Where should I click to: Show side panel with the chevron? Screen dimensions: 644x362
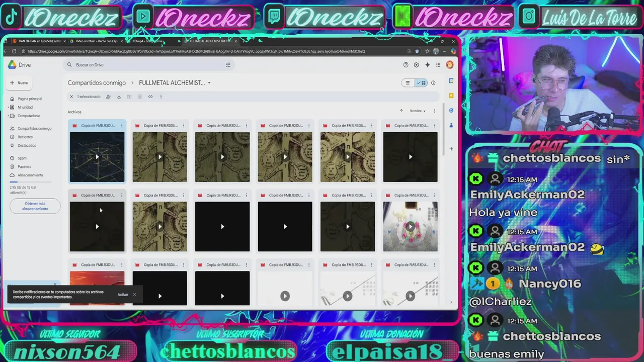[451, 302]
